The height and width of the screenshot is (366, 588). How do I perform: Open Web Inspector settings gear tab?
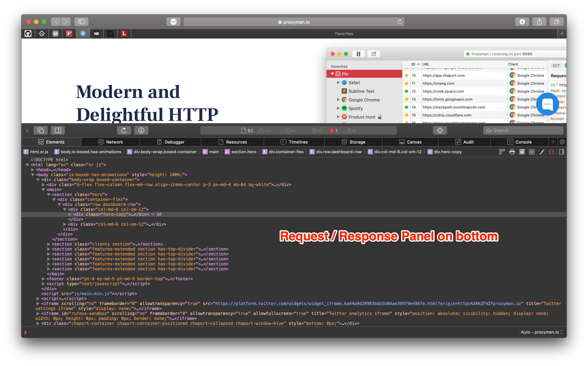click(x=562, y=142)
